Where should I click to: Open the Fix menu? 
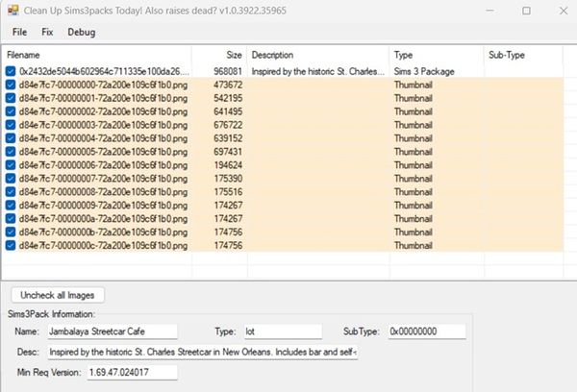47,33
